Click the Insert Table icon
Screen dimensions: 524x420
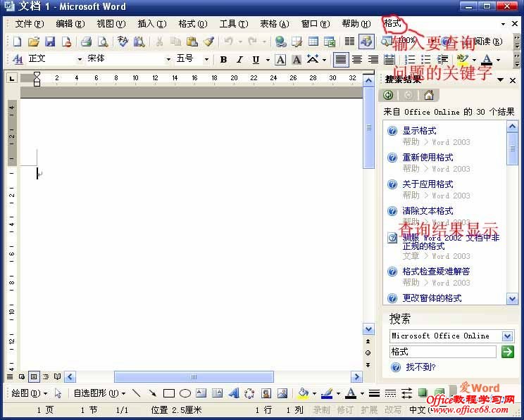[x=313, y=42]
